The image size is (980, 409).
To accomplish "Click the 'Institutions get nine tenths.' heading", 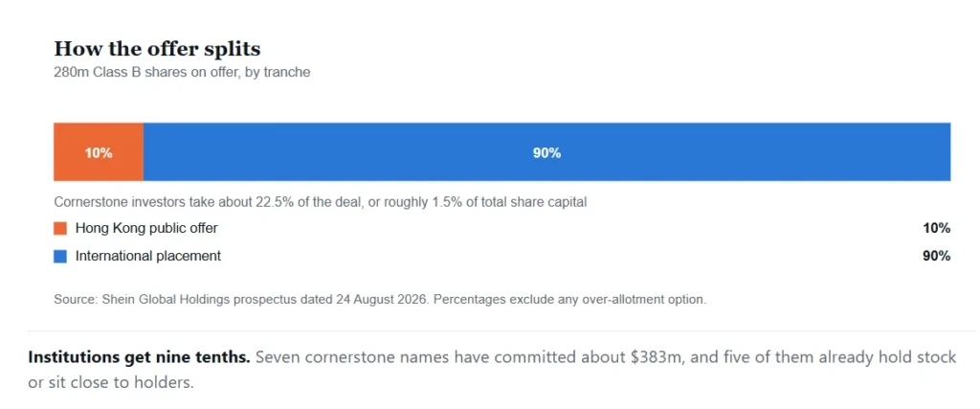I will 139,357.
